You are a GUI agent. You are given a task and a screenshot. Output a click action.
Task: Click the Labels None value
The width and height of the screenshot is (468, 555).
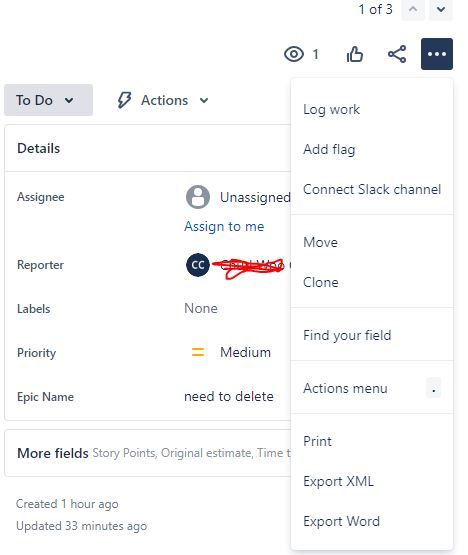(201, 308)
